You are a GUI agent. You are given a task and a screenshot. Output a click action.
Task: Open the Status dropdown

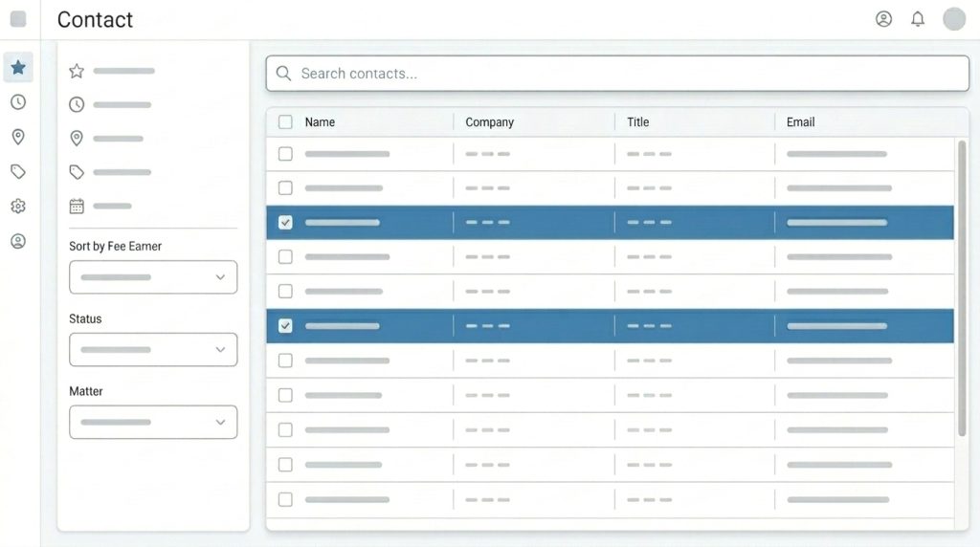click(x=153, y=350)
